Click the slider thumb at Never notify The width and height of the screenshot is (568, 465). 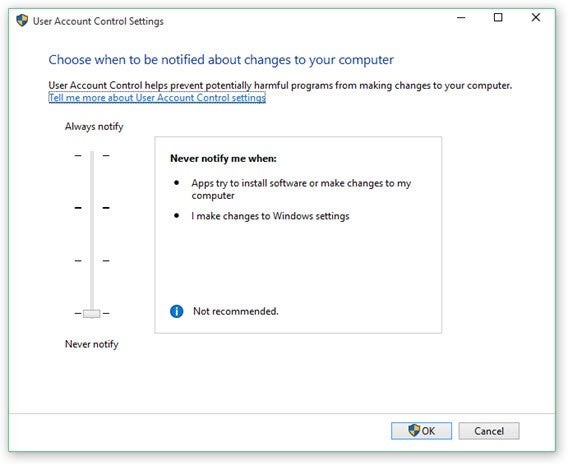pyautogui.click(x=92, y=313)
